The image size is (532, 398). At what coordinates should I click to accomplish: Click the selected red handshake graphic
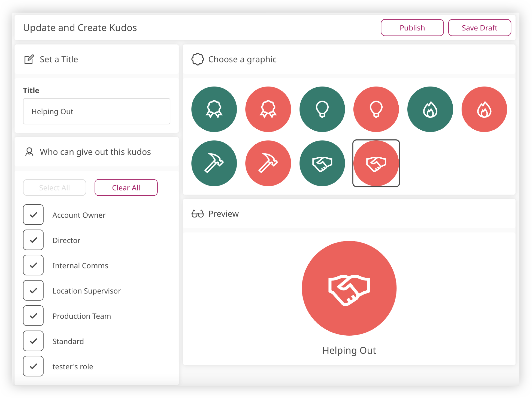(376, 163)
